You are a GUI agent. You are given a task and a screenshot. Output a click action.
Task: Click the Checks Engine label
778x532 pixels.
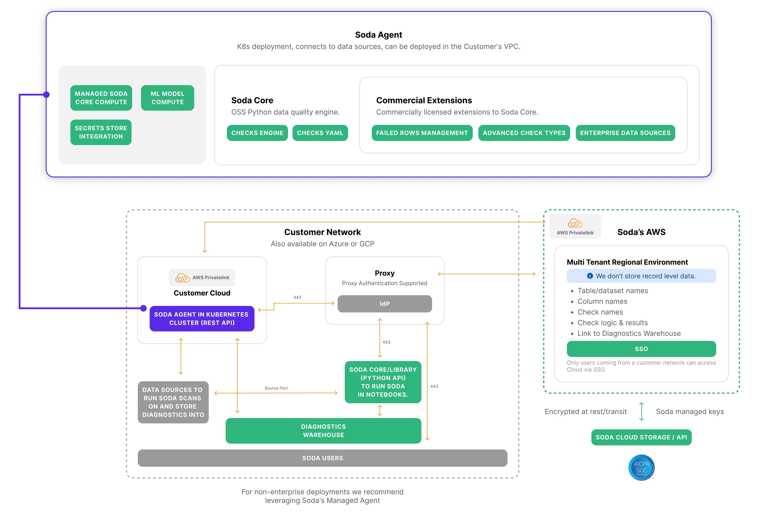tap(257, 133)
